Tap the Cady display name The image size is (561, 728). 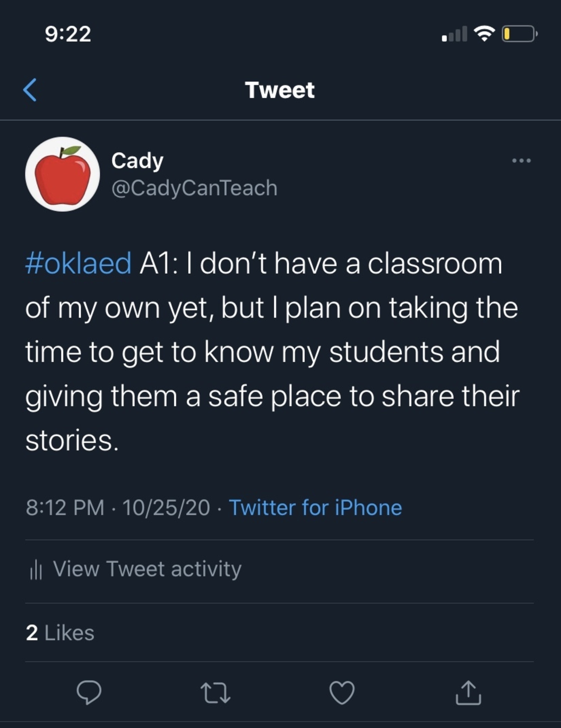[x=137, y=161]
